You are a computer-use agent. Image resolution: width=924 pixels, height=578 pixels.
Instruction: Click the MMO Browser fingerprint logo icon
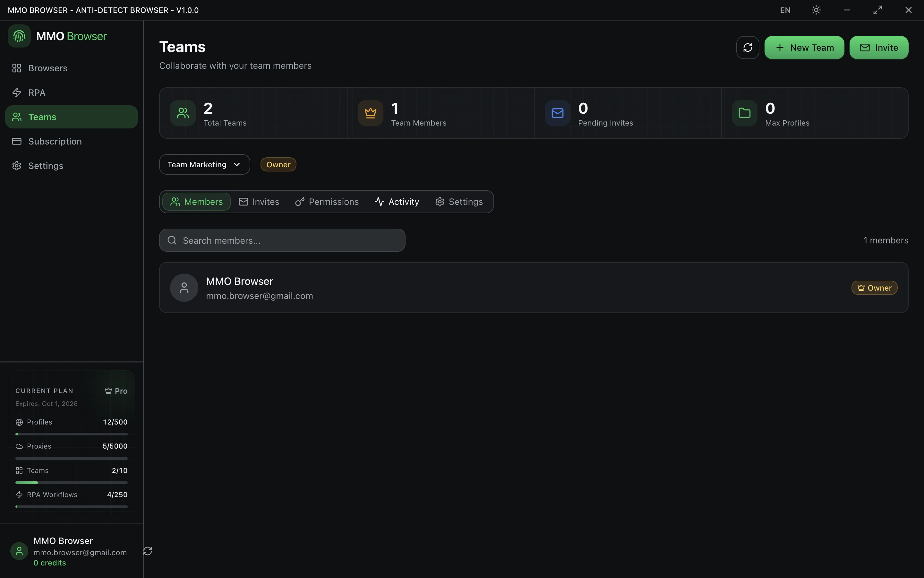[x=19, y=36]
